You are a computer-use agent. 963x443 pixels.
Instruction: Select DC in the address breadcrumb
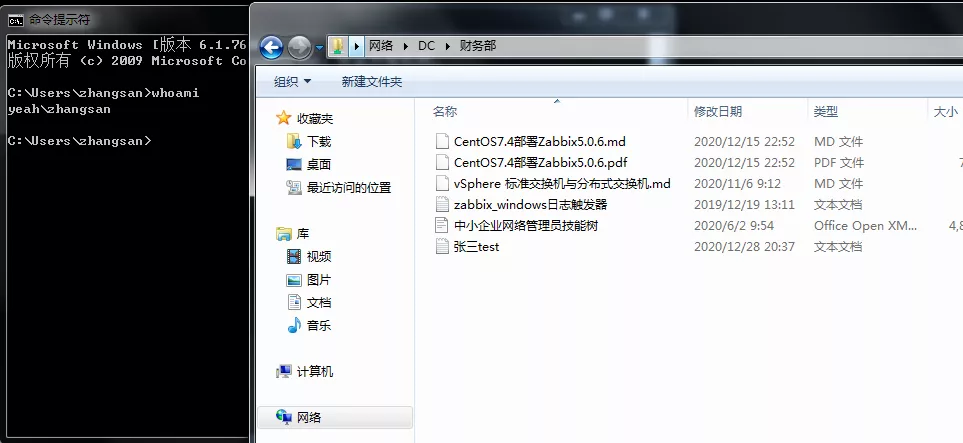coord(426,46)
